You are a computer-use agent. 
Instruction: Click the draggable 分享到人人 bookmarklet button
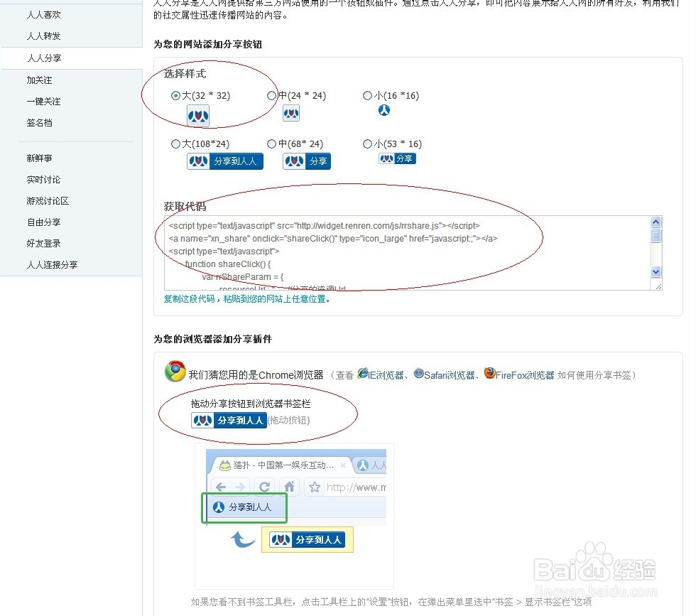[229, 420]
